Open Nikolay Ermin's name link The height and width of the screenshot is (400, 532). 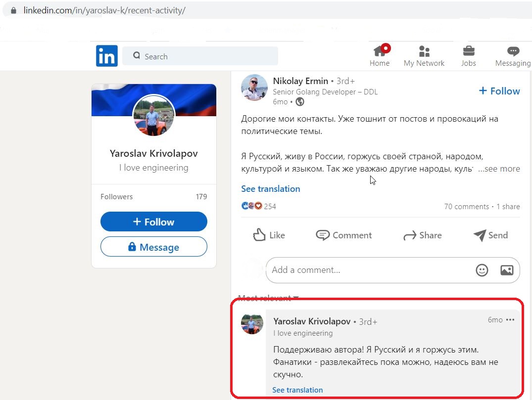[300, 81]
